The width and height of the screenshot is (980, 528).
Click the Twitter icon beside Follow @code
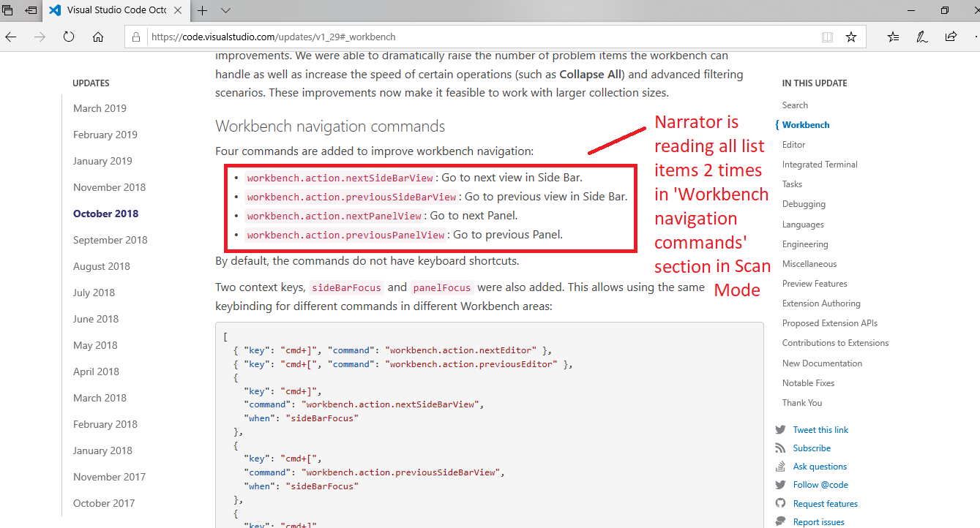click(x=780, y=485)
